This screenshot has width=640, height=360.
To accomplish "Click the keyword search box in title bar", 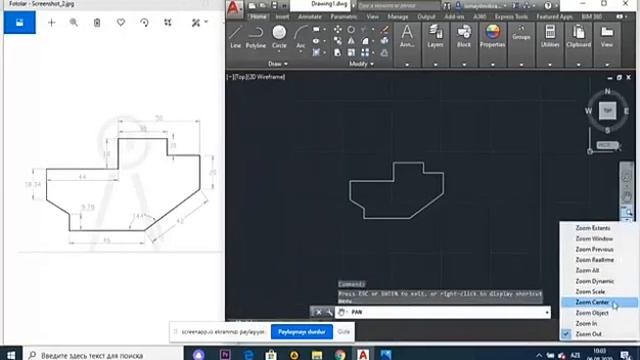I will [398, 6].
